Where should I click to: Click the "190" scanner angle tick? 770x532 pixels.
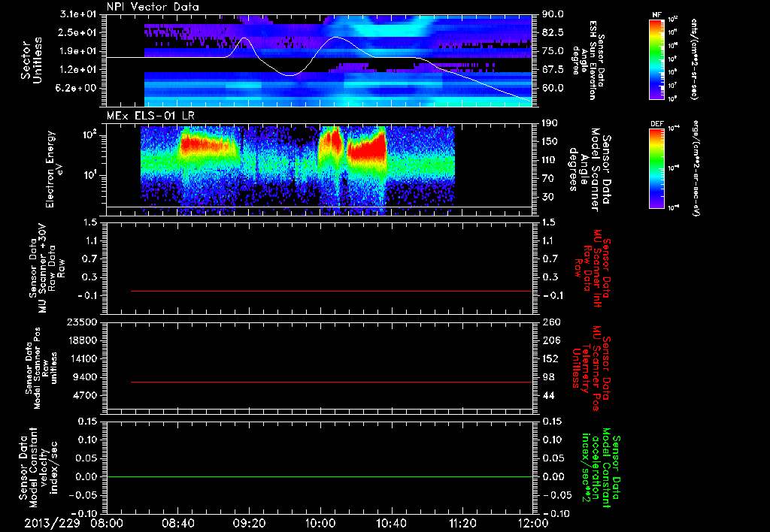(x=550, y=122)
